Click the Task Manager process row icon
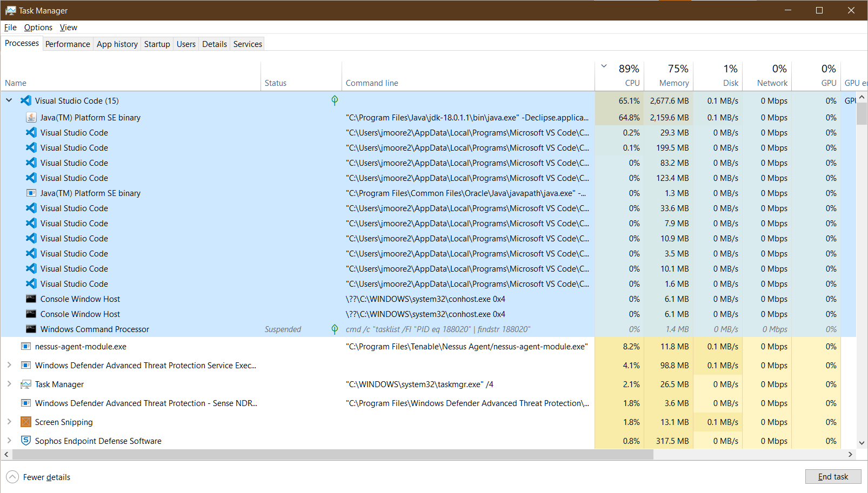The image size is (868, 493). point(26,384)
